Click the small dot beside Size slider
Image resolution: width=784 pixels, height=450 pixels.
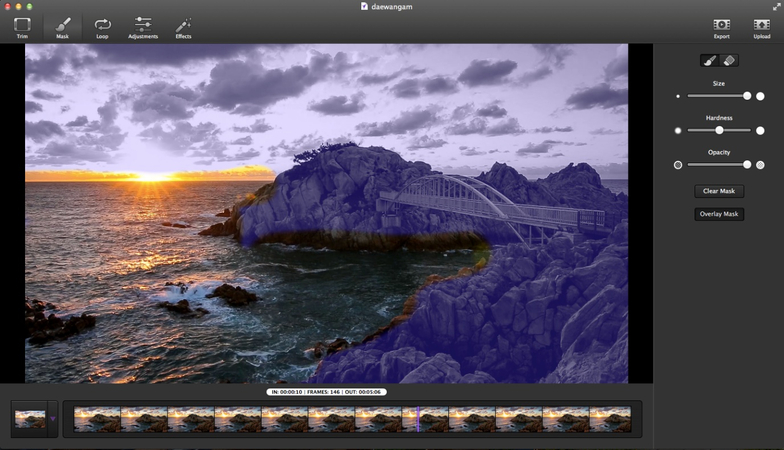678,96
